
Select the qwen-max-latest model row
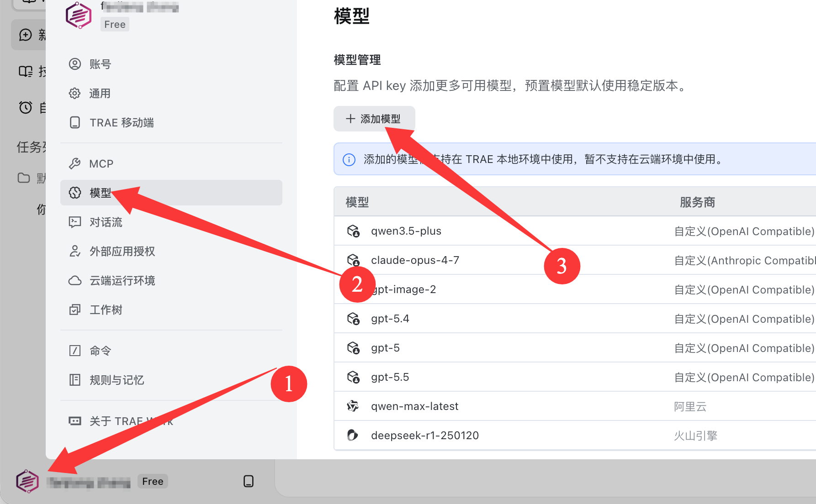click(x=575, y=406)
